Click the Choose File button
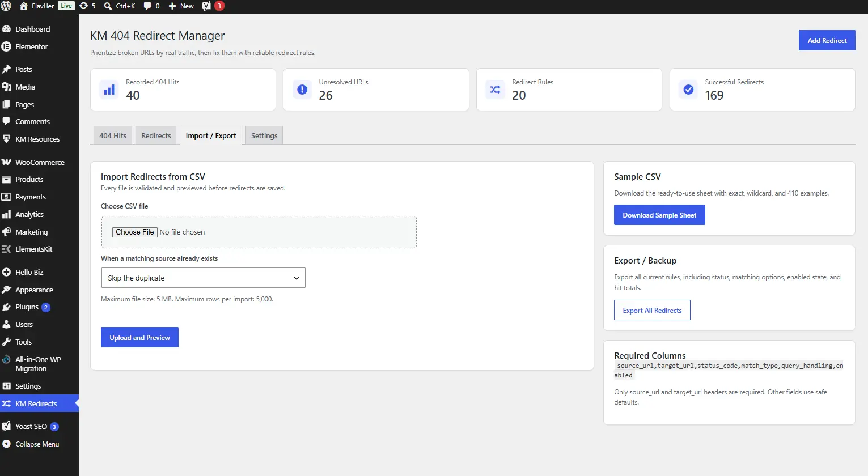The height and width of the screenshot is (476, 868). click(x=135, y=232)
